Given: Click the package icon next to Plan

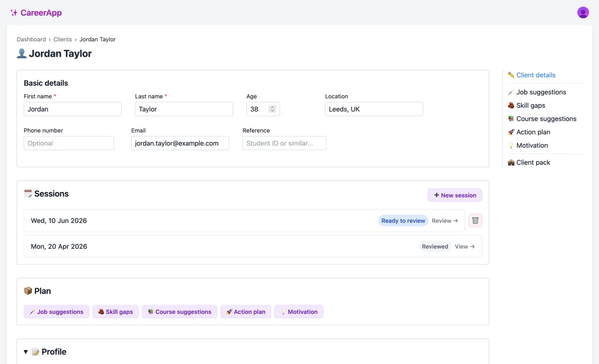Looking at the screenshot, I should [x=28, y=291].
